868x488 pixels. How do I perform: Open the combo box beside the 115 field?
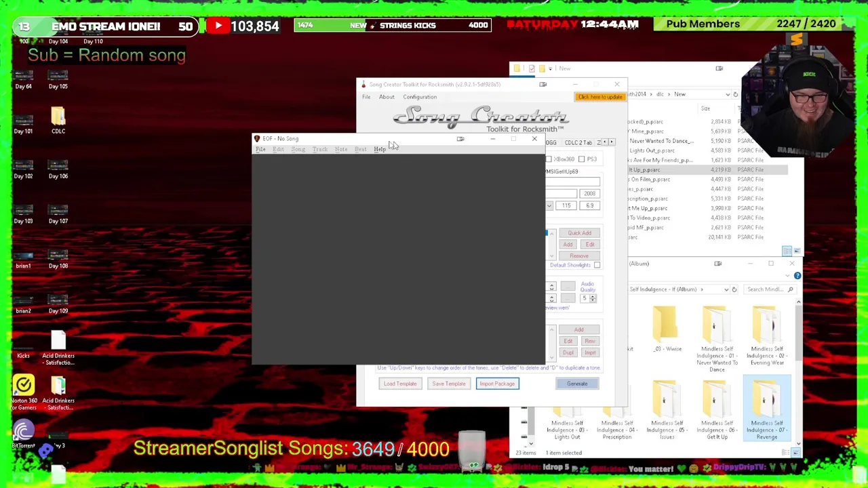click(549, 205)
